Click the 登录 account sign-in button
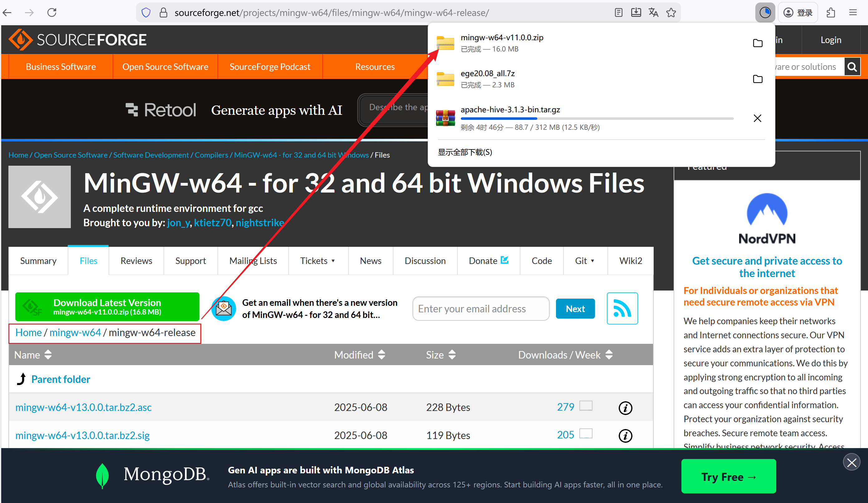 797,13
